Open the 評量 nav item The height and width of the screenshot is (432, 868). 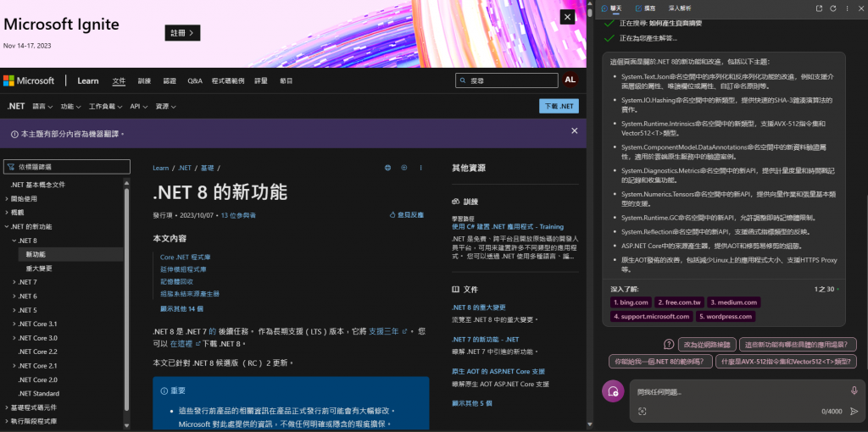[x=261, y=80]
